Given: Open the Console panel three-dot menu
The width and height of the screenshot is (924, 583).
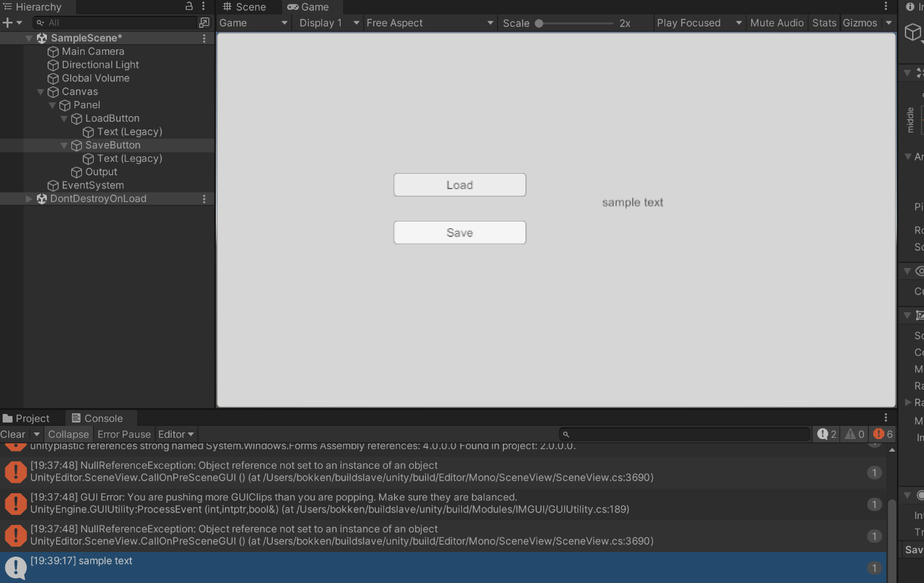Looking at the screenshot, I should click(x=886, y=418).
